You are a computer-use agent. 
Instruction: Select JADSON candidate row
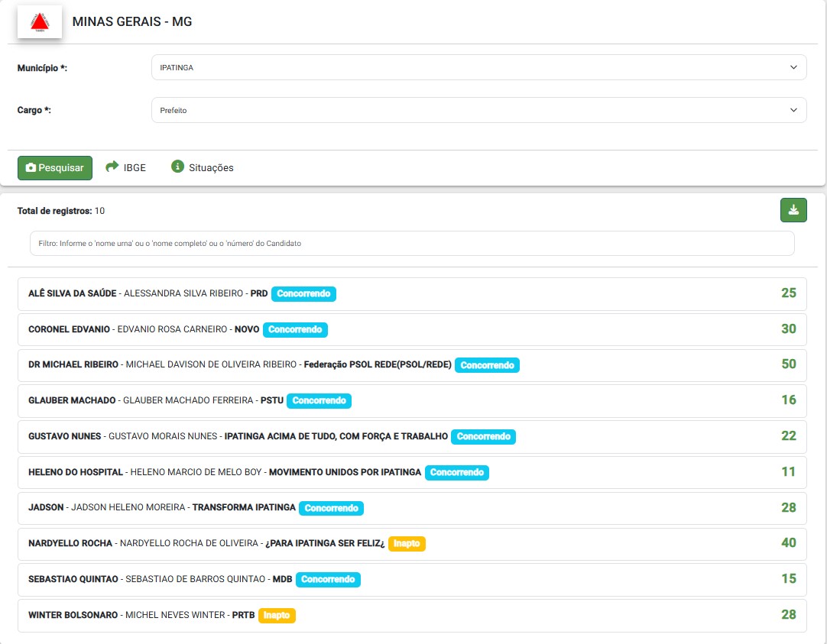46,508
